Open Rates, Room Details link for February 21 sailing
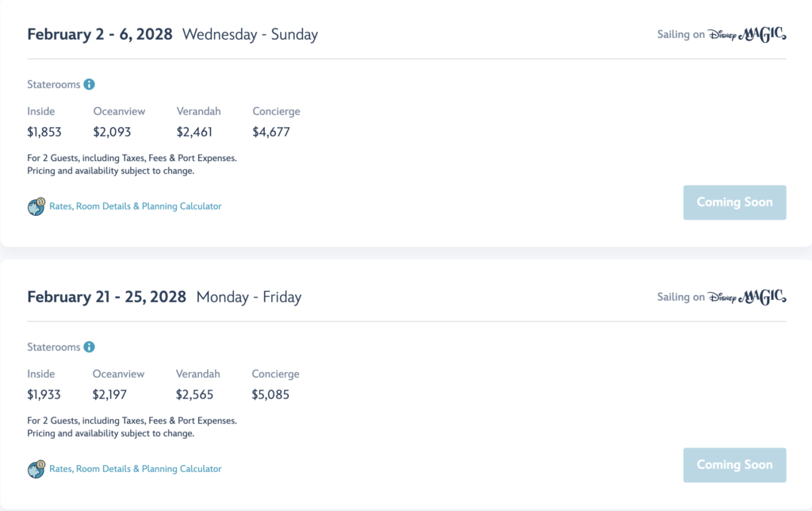This screenshot has width=812, height=511. pyautogui.click(x=135, y=469)
